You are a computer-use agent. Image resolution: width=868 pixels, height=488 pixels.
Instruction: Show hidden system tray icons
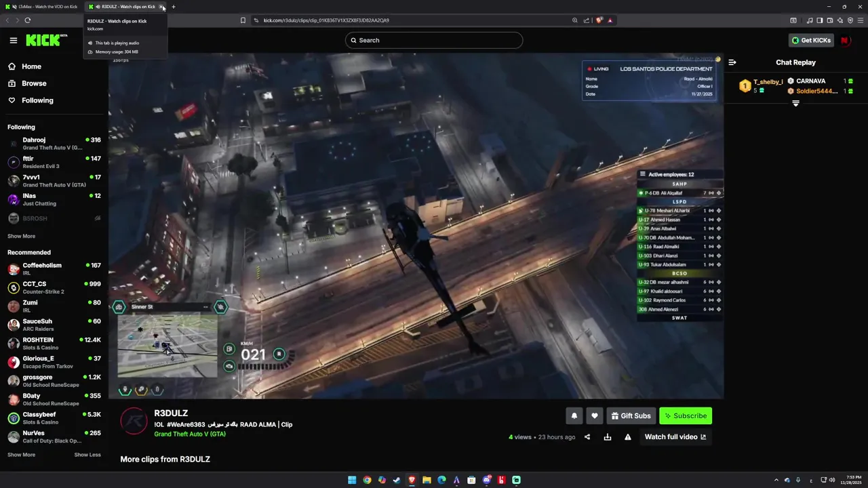(x=776, y=481)
